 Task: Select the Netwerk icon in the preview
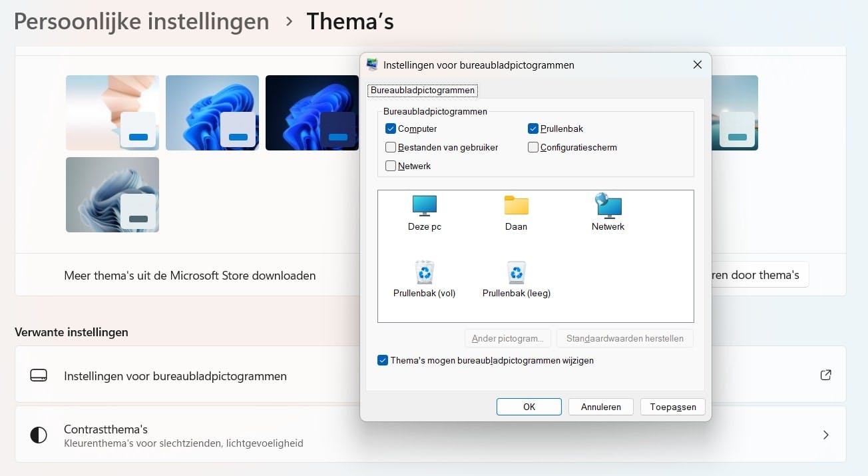pos(608,210)
